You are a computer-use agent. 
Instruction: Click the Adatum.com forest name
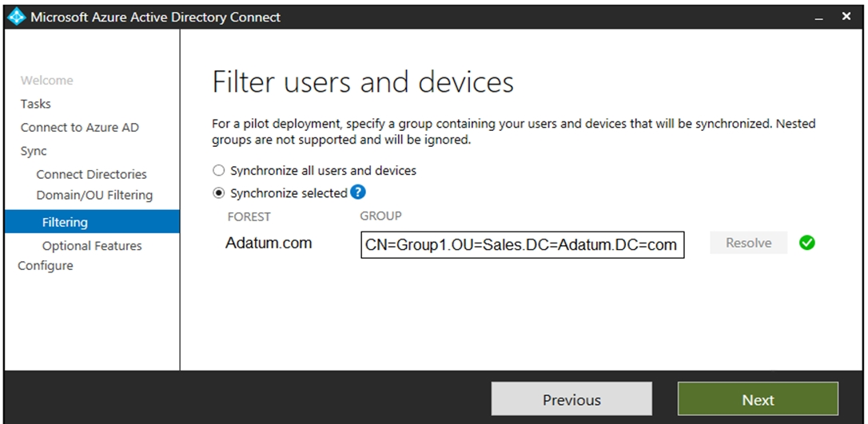(x=269, y=244)
